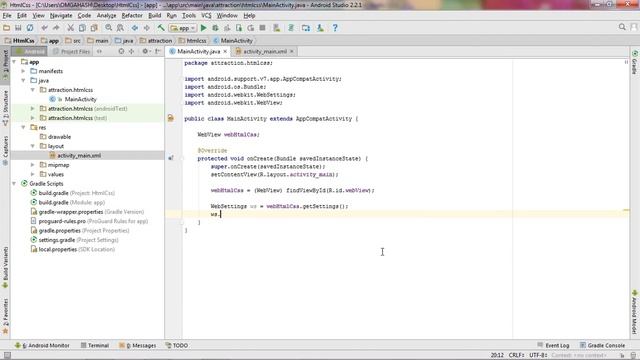Image resolution: width=640 pixels, height=360 pixels.
Task: Click the override gutter icon beside onCreate
Action: point(171,158)
